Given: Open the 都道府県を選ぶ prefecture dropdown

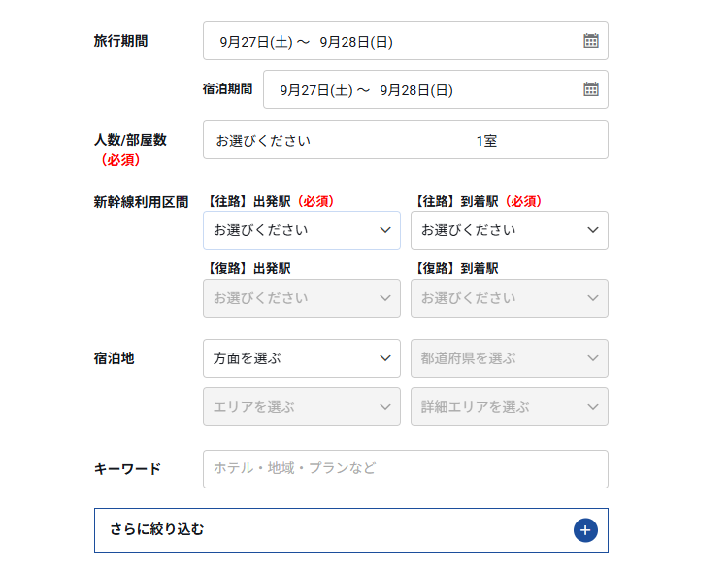Looking at the screenshot, I should [509, 358].
